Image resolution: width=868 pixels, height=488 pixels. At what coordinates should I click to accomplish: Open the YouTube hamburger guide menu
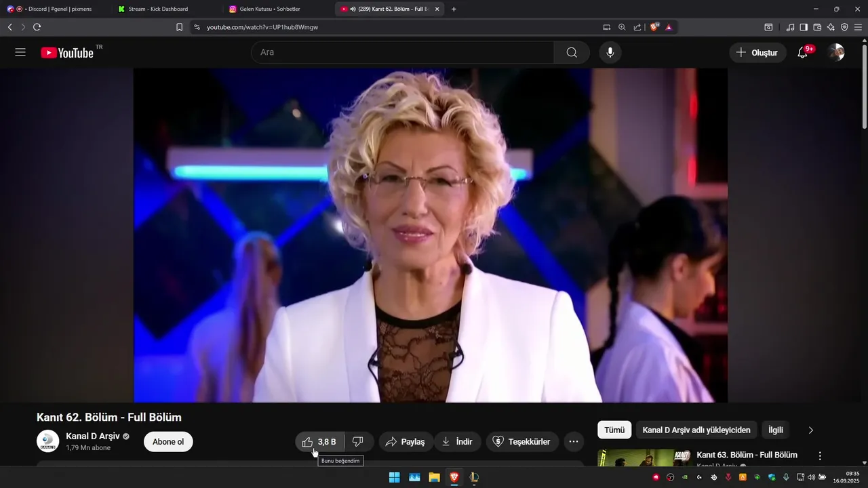pos(20,52)
